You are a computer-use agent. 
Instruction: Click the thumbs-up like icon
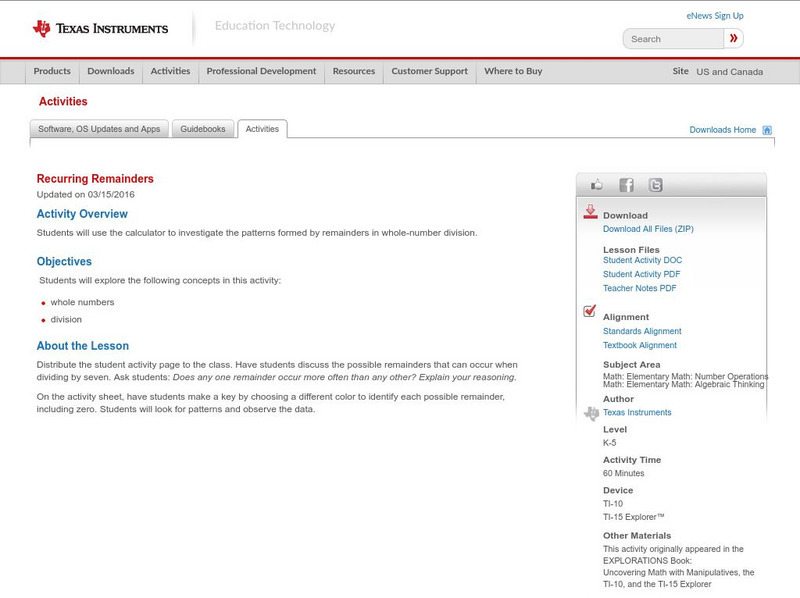pyautogui.click(x=596, y=185)
